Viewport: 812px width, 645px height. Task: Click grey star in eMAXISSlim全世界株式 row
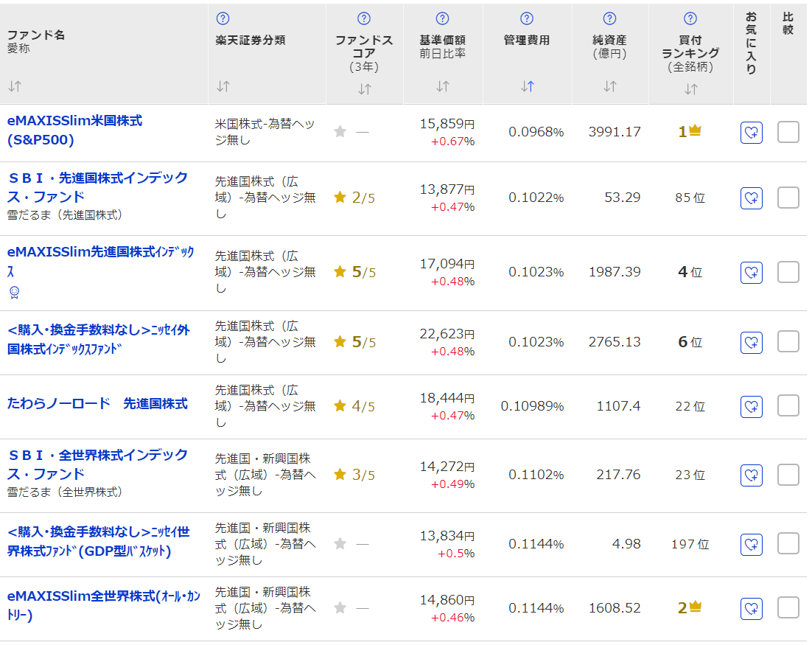(340, 607)
